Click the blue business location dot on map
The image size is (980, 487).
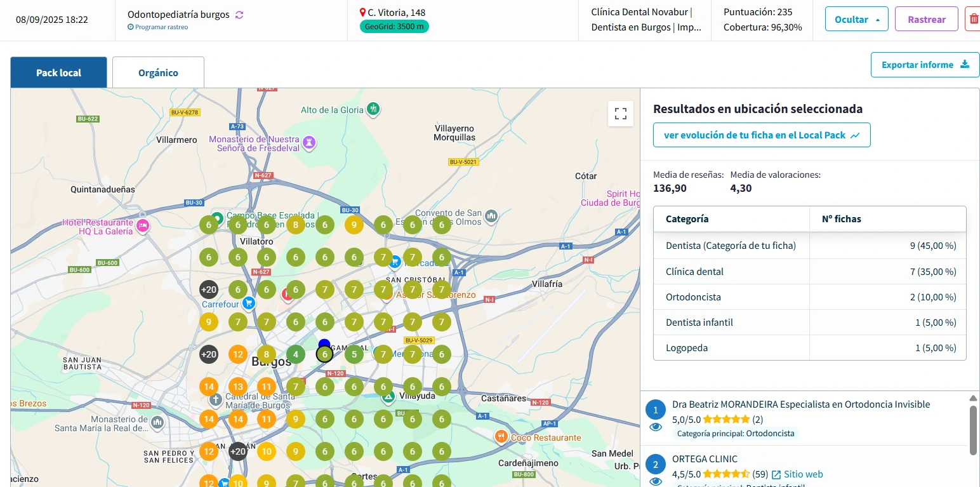324,344
